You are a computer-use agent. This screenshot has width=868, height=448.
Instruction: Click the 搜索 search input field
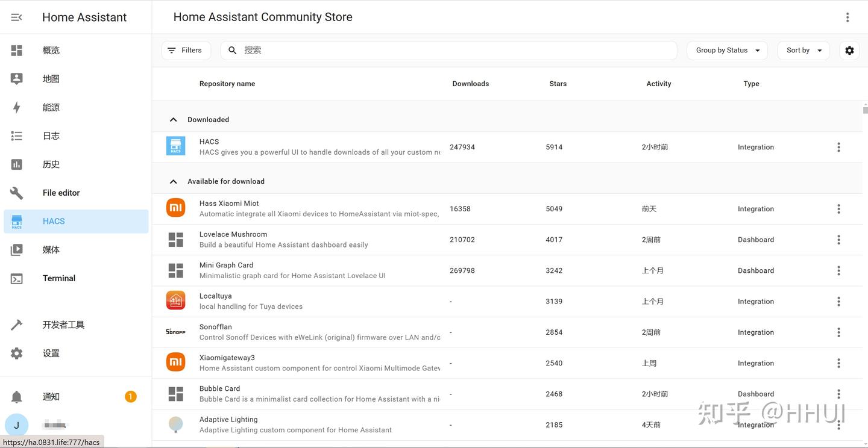click(458, 51)
